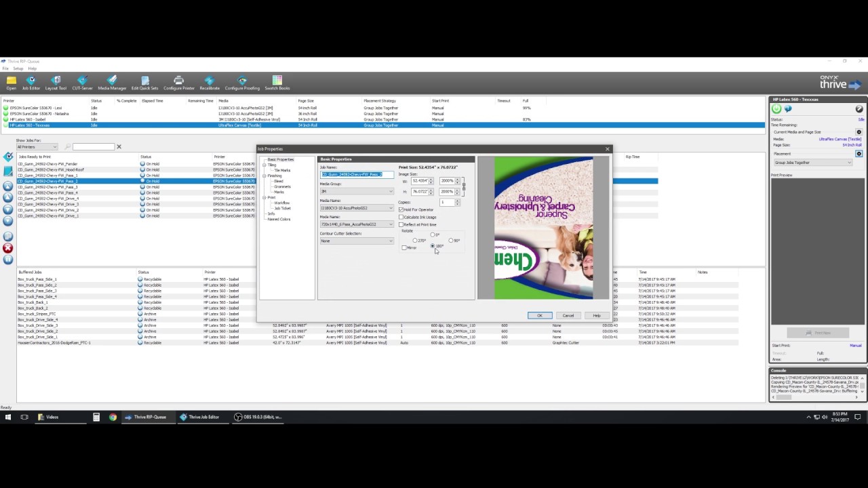
Task: Click green status light for HP Latex 560 - Isabel
Action: click(6, 119)
